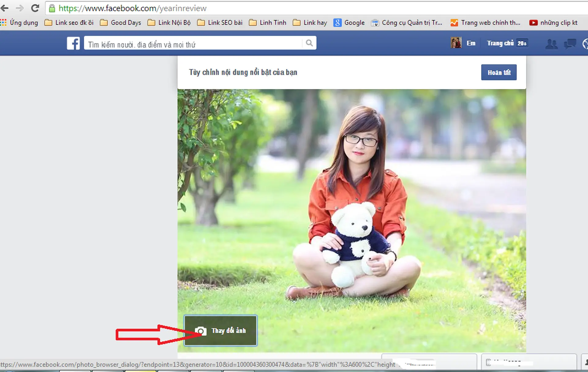Open friend requests icon
The image size is (588, 372).
(x=551, y=44)
